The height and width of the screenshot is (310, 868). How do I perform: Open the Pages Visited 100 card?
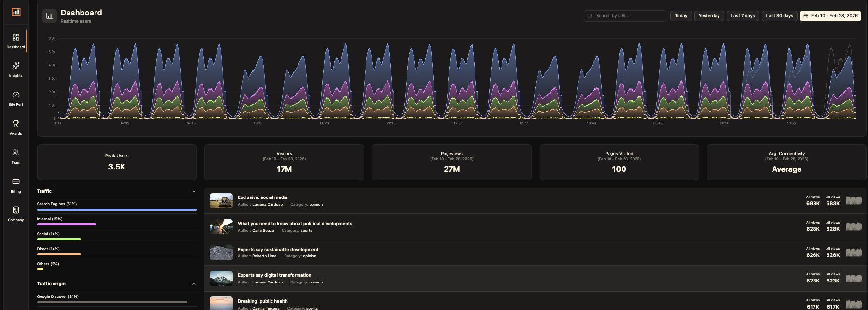coord(619,162)
